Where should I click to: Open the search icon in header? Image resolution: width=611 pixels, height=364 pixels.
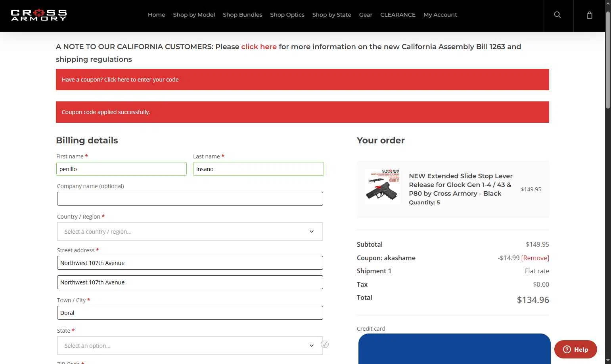coord(557,15)
